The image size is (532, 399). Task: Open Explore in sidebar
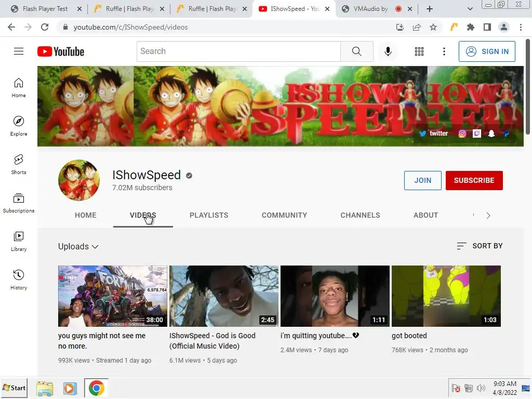[19, 126]
